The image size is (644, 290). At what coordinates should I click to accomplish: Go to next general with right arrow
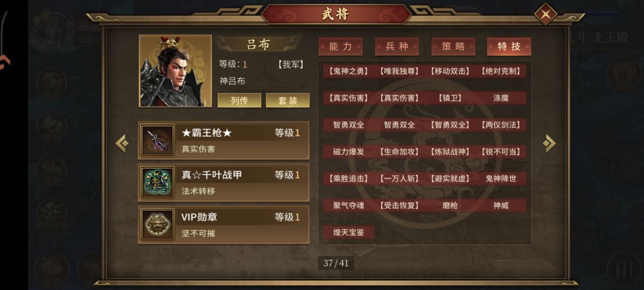click(x=549, y=143)
